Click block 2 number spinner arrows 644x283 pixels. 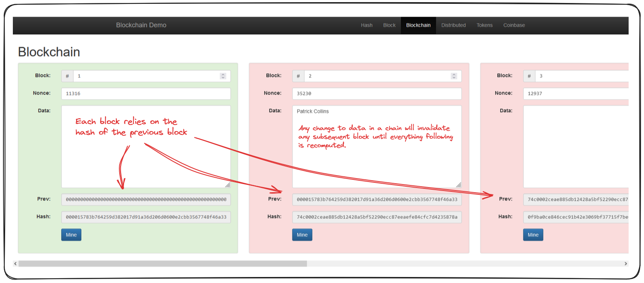[454, 76]
